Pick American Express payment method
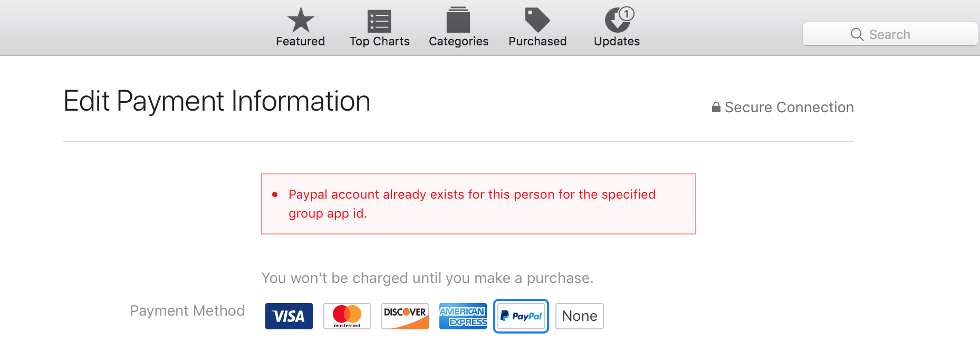Image resolution: width=980 pixels, height=352 pixels. pyautogui.click(x=463, y=316)
